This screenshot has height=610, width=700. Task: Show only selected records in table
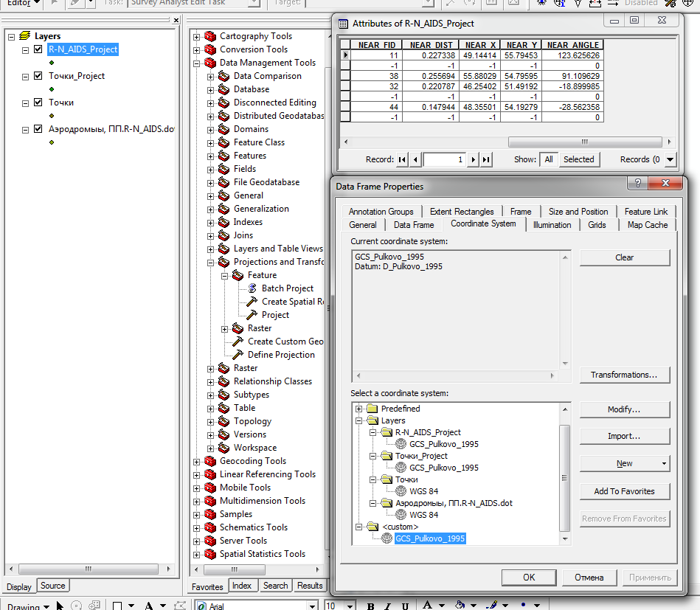coord(578,159)
